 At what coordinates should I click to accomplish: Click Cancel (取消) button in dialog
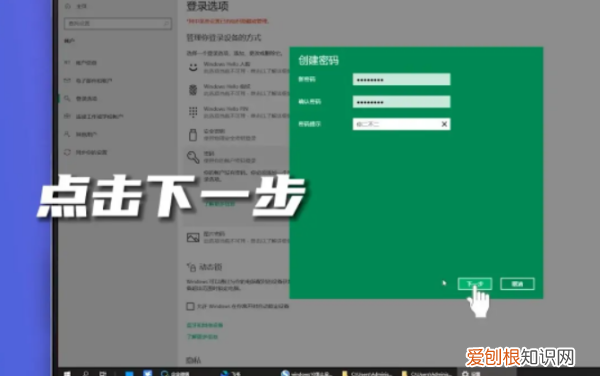[517, 284]
